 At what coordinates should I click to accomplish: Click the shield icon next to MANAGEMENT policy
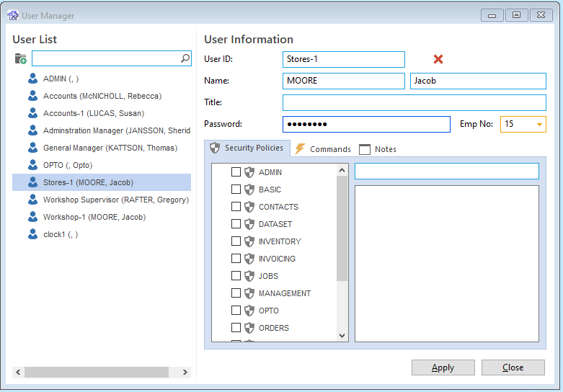[249, 293]
